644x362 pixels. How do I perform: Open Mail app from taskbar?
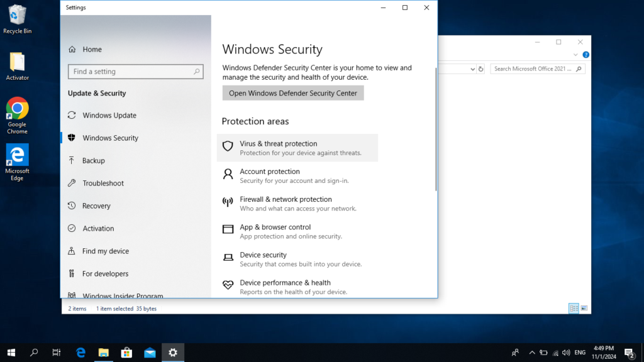150,353
